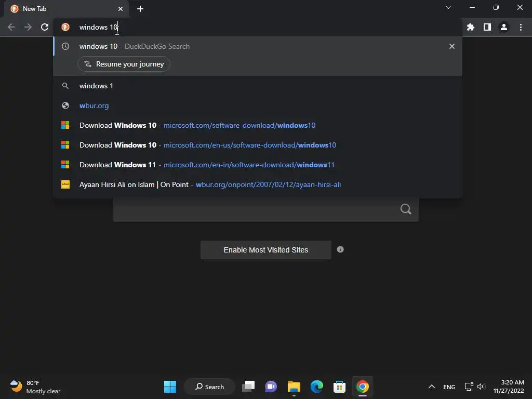Viewport: 532px width, 399px height.
Task: Open network status tray icon
Action: pyautogui.click(x=469, y=387)
